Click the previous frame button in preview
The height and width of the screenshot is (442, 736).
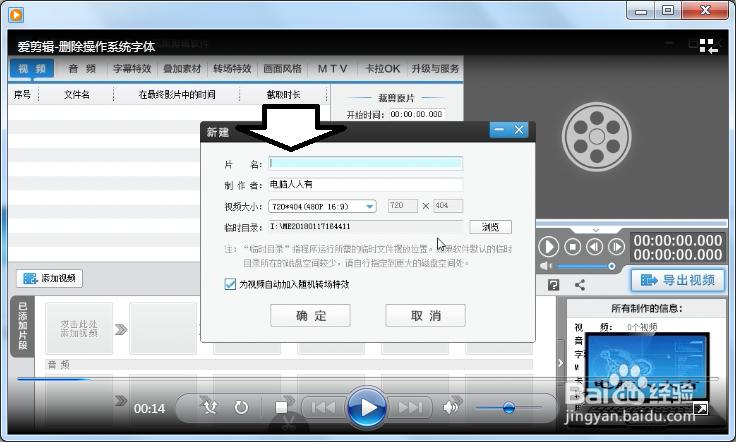[594, 247]
